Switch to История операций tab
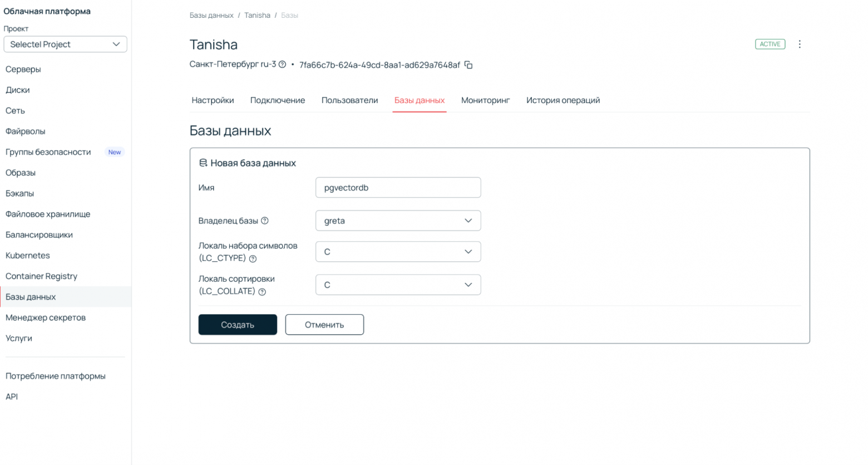868x465 pixels. tap(563, 100)
